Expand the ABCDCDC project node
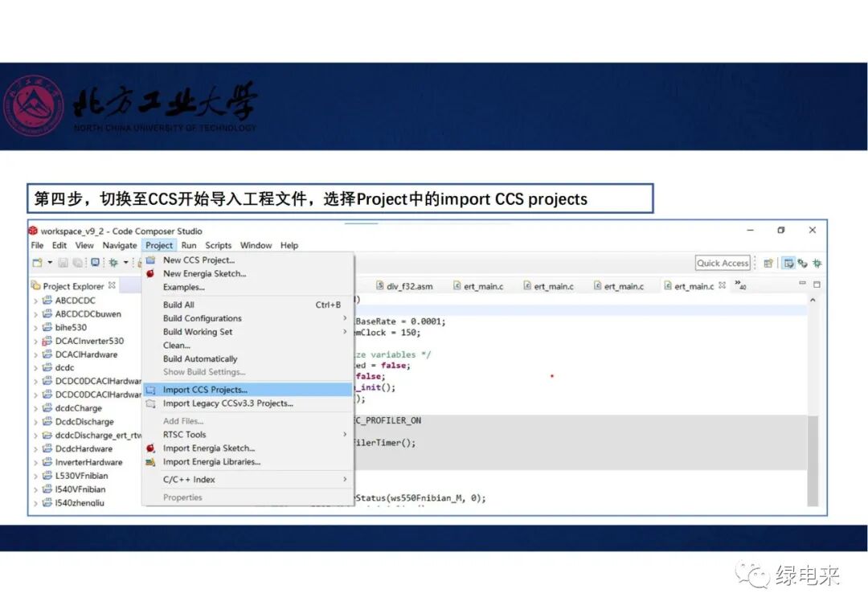Image resolution: width=868 pixels, height=614 pixels. (x=35, y=301)
